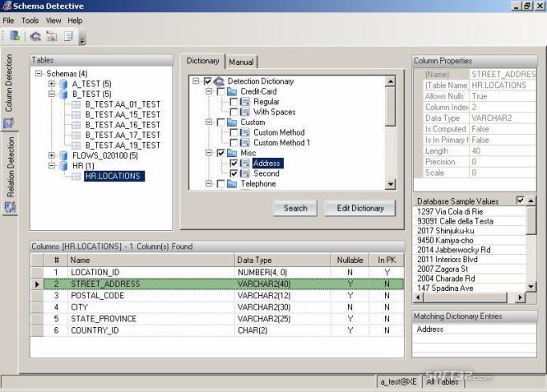The height and width of the screenshot is (392, 547).
Task: Click the document page toolbar icon
Action: coord(68,36)
